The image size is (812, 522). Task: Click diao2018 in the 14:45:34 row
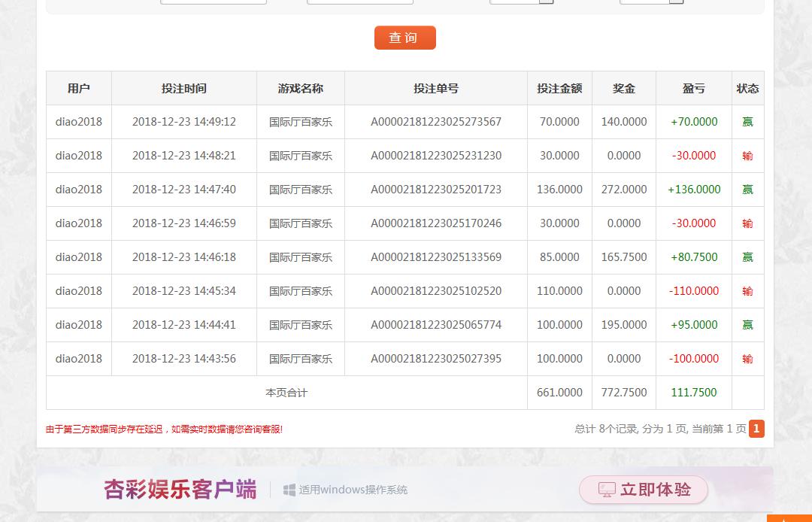[x=79, y=291]
